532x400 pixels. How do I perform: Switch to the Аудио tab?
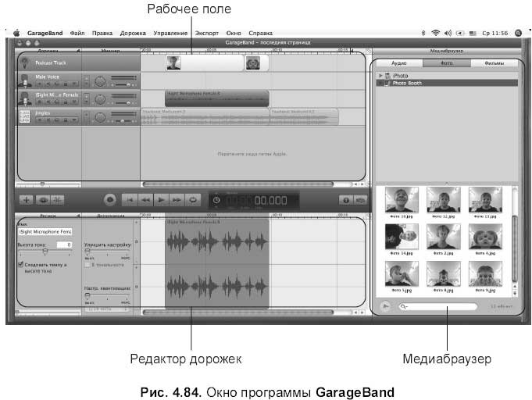pyautogui.click(x=399, y=63)
